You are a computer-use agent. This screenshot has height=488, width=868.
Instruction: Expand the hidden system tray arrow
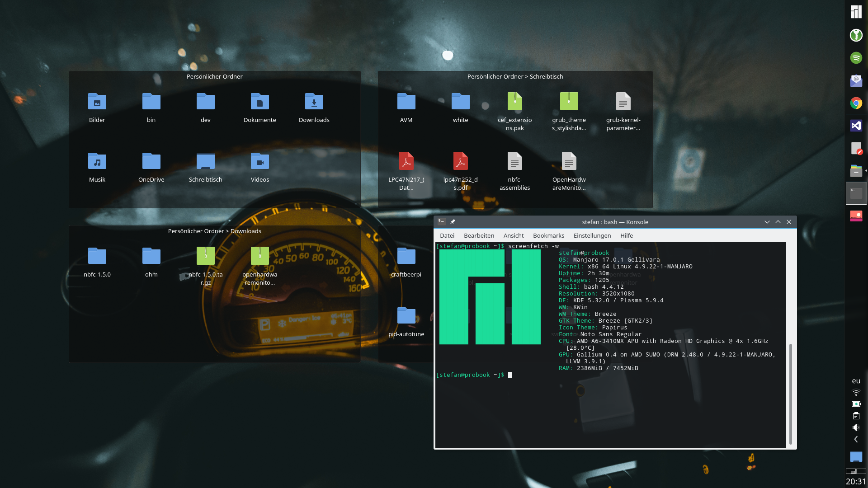tap(856, 439)
